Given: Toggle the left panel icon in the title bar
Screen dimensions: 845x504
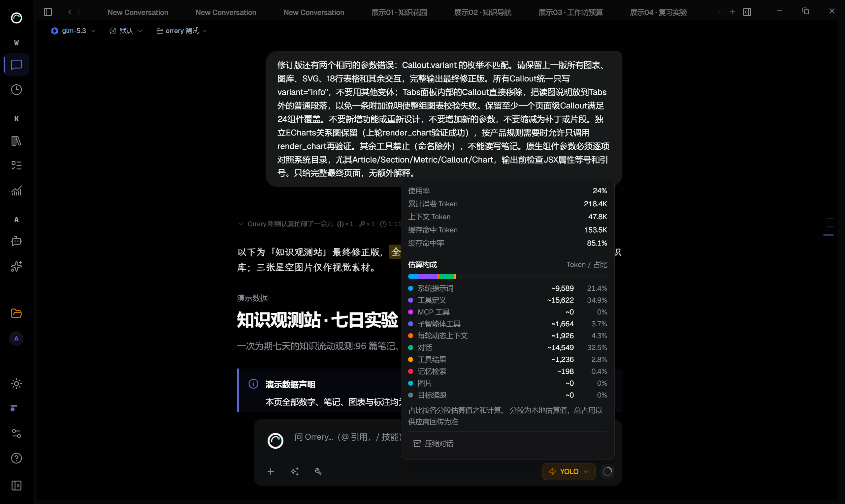Looking at the screenshot, I should 48,12.
